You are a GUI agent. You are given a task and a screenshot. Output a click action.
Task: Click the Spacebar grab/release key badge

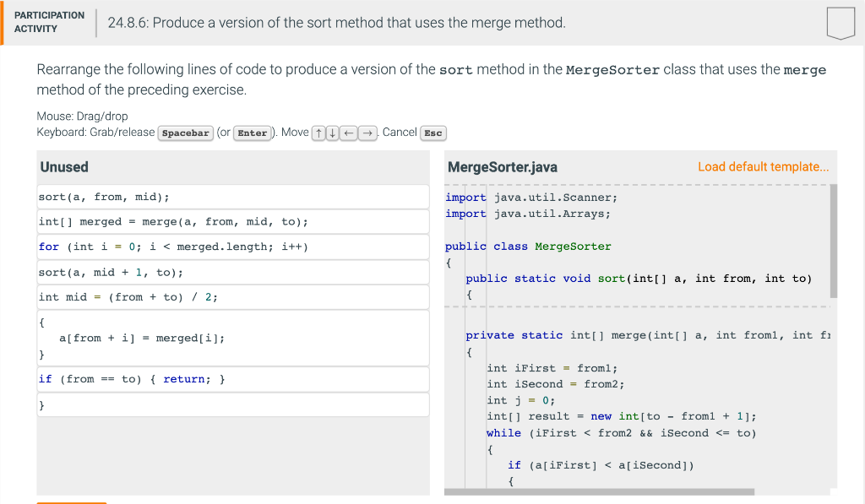coord(185,133)
